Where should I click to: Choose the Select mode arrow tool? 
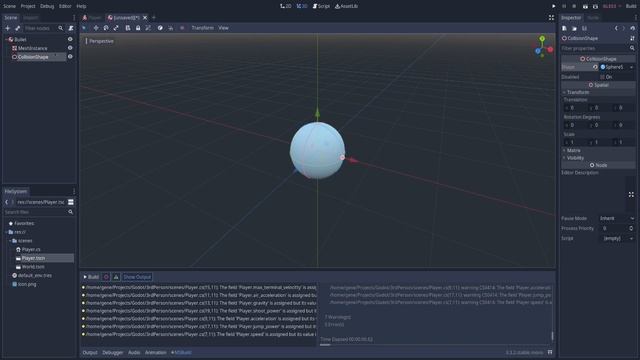click(84, 28)
